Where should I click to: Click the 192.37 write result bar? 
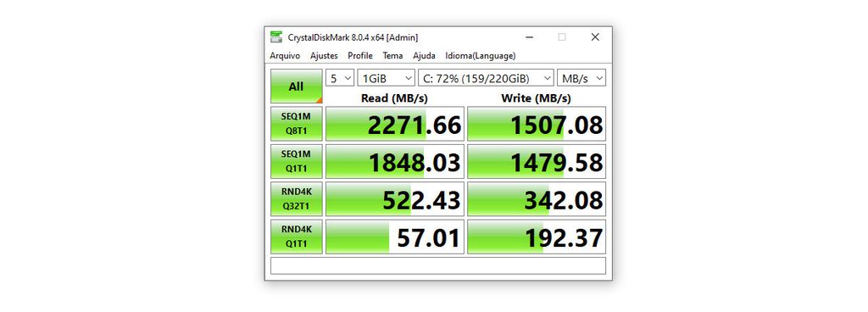[537, 237]
